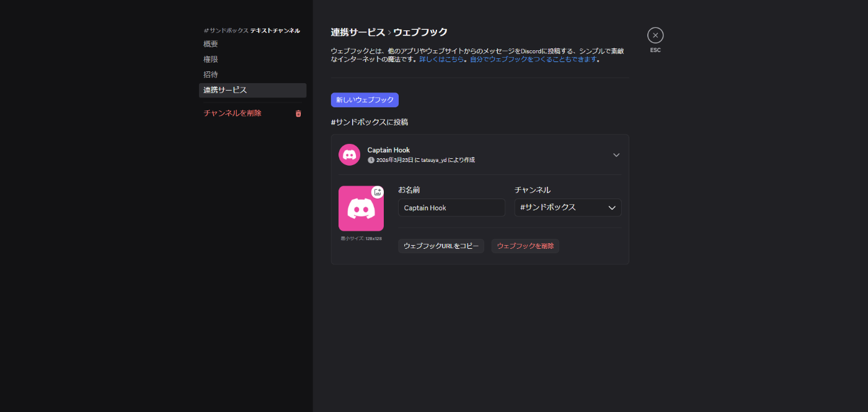
Task: Open the チャンネル #サンドボックス dropdown
Action: click(568, 207)
